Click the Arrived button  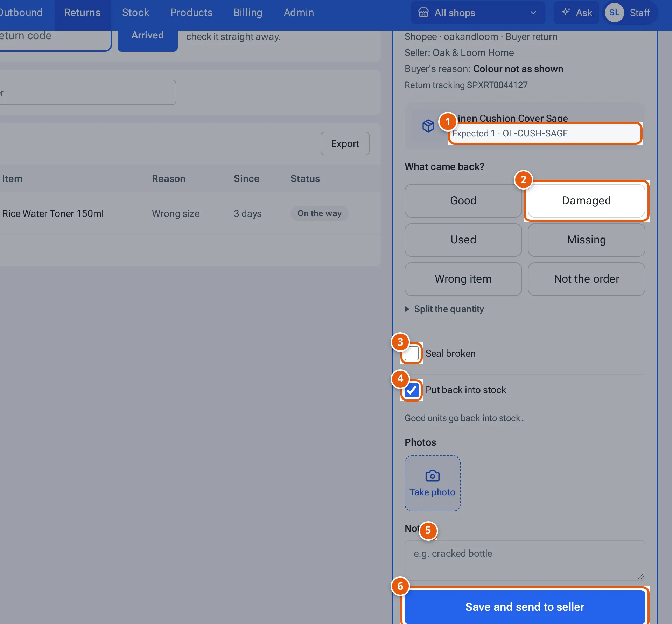(x=147, y=36)
